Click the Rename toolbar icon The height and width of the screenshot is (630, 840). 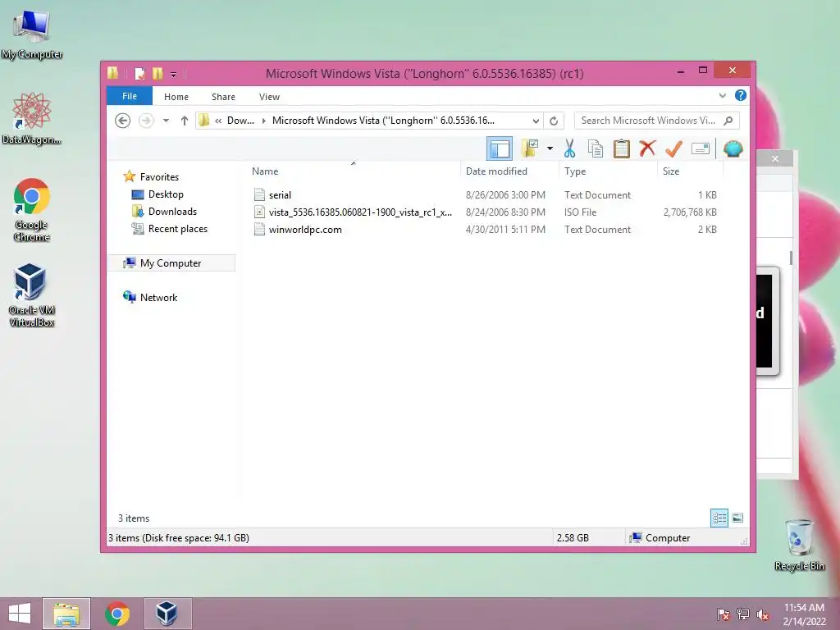(701, 148)
